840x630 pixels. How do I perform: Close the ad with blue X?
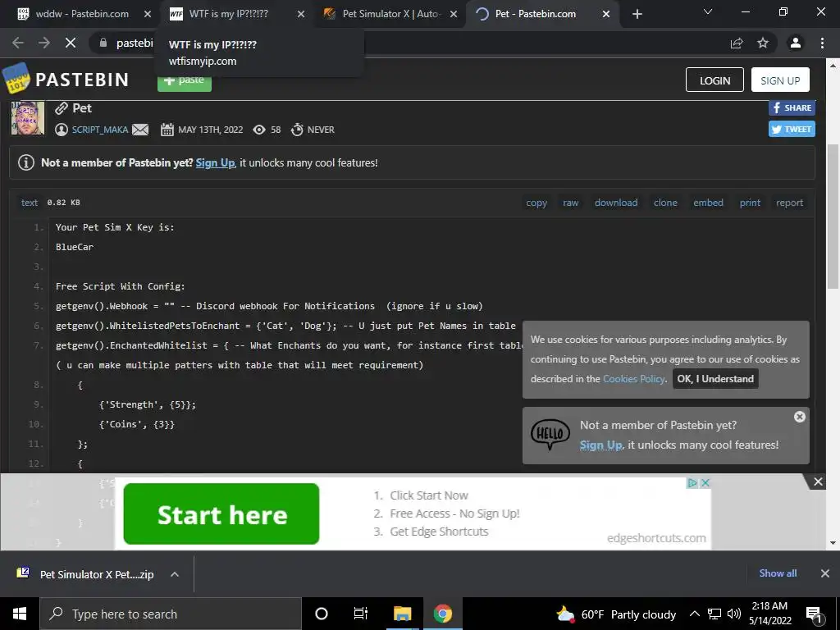click(705, 482)
